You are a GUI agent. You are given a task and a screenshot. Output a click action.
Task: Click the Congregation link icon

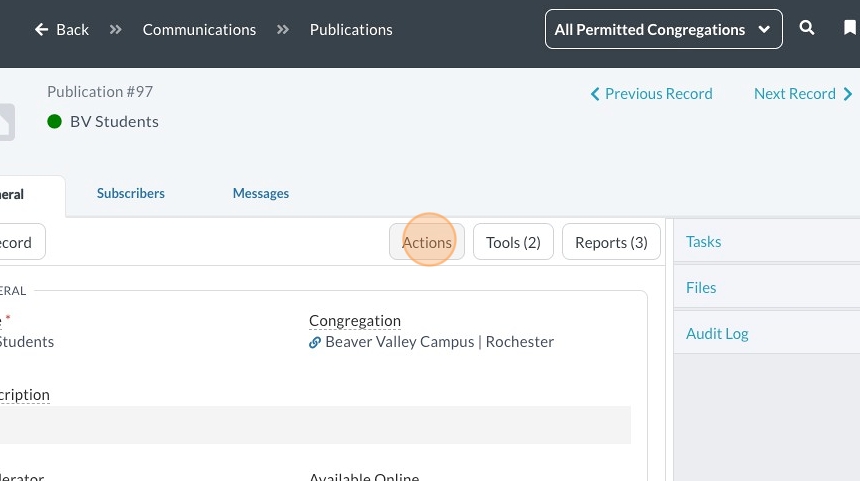tap(315, 342)
